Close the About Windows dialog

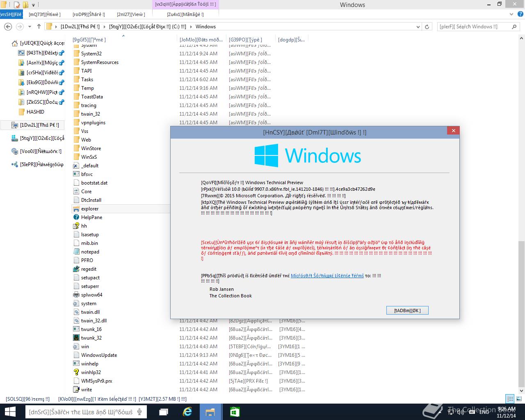coord(453,130)
